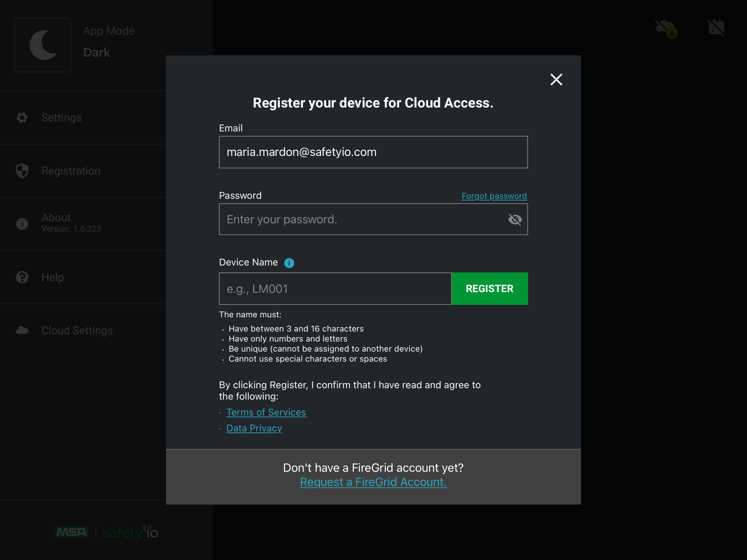This screenshot has height=560, width=747.
Task: Click the 'App Mode' label
Action: (x=109, y=31)
